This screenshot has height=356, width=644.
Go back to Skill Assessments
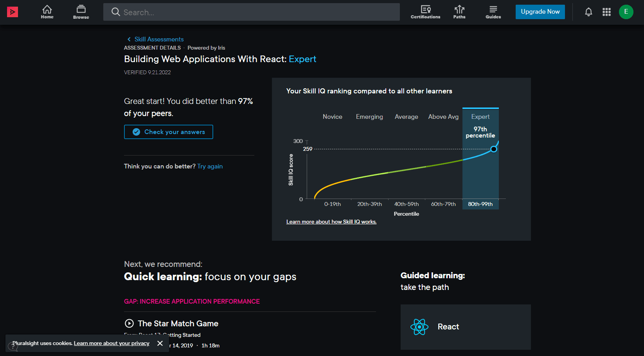pyautogui.click(x=159, y=39)
